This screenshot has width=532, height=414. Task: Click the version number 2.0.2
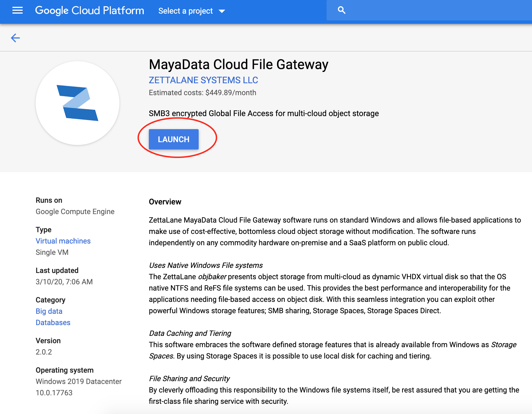[x=44, y=352]
